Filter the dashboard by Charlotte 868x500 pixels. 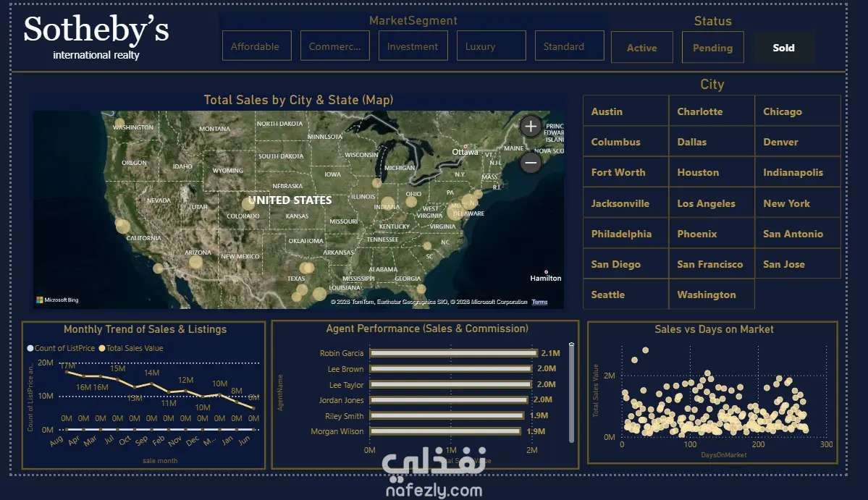(712, 111)
